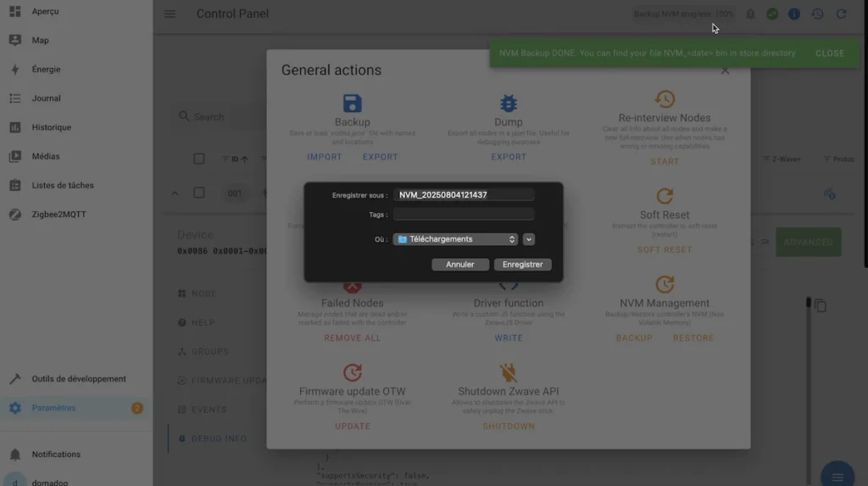Switch to the EVENTS tab
This screenshot has height=486, width=868.
tap(203, 410)
